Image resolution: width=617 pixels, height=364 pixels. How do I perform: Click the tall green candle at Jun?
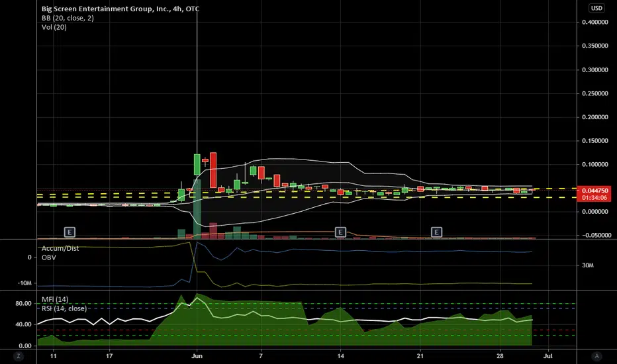pos(197,165)
